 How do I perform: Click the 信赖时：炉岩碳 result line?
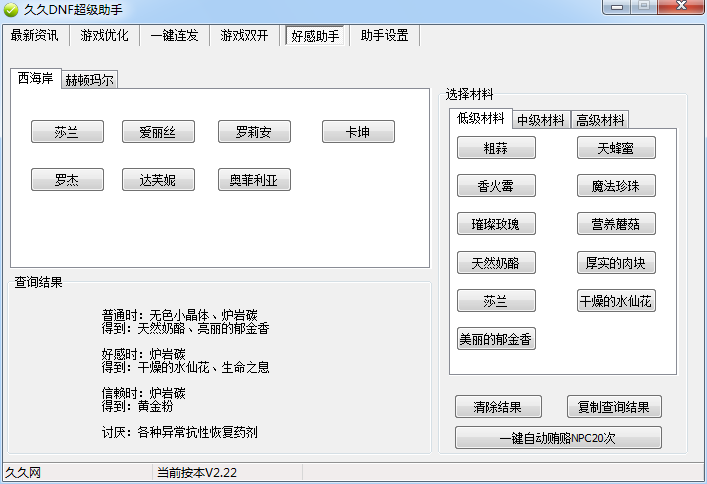tap(143, 393)
